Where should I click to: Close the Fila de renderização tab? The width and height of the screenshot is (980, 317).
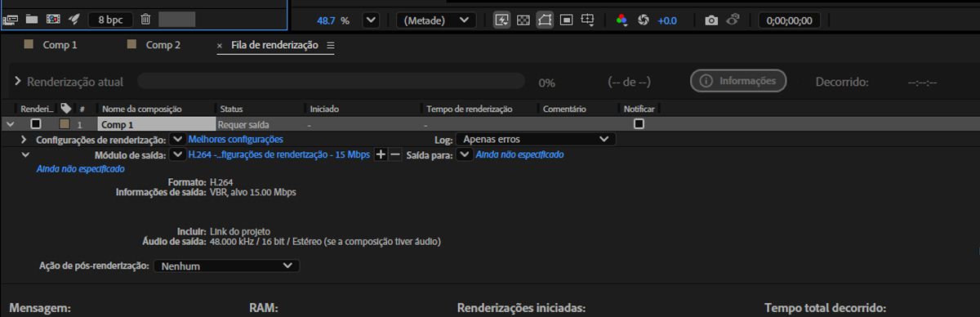(x=220, y=46)
